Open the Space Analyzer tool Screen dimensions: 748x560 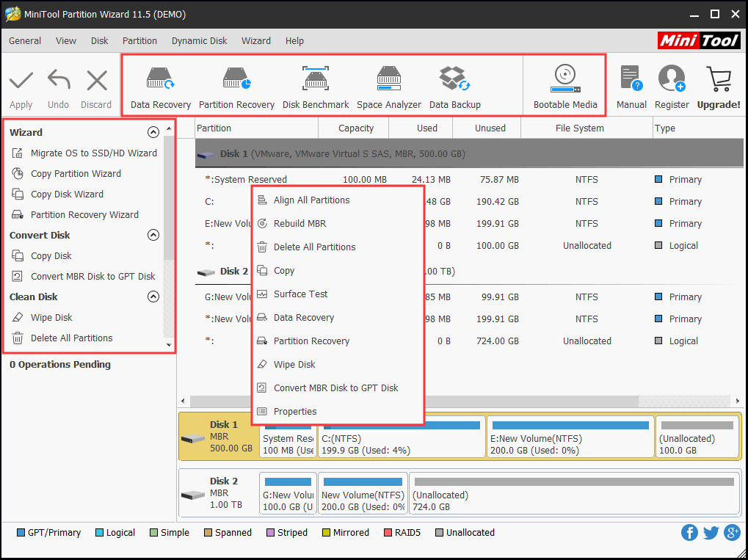389,87
